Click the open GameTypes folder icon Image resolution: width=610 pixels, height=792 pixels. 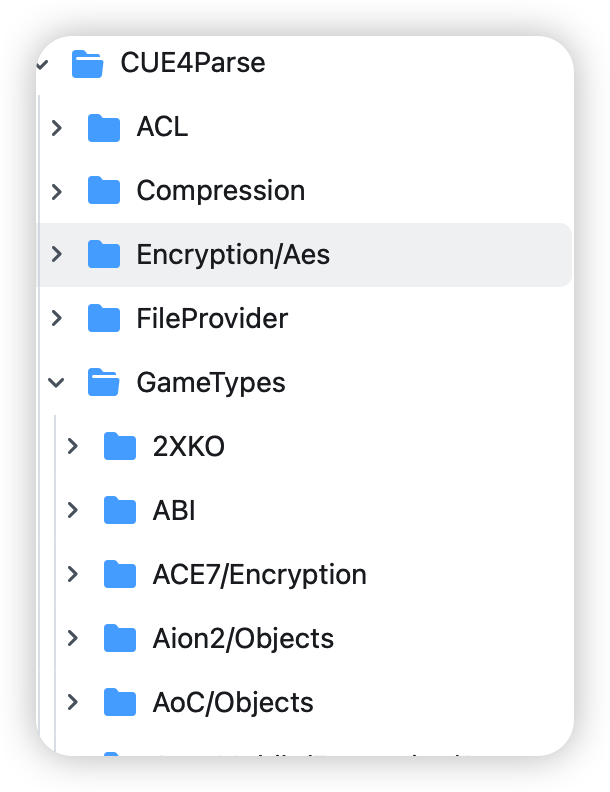pyautogui.click(x=103, y=383)
